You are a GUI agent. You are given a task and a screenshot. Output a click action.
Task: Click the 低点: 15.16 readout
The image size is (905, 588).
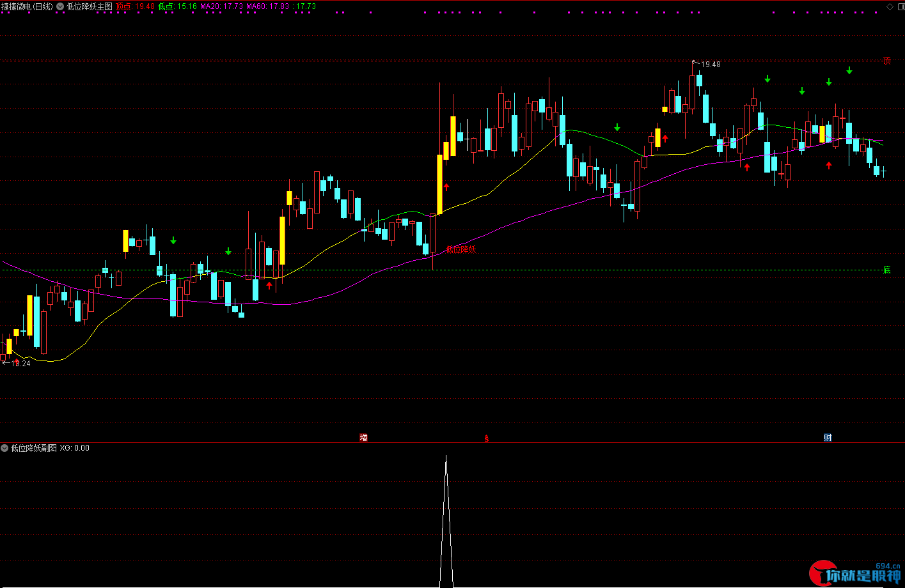pos(178,6)
